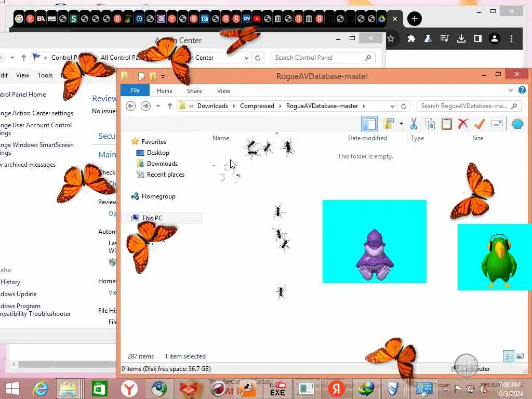Image resolution: width=532 pixels, height=399 pixels.
Task: Open View archived messages link
Action: pyautogui.click(x=28, y=165)
